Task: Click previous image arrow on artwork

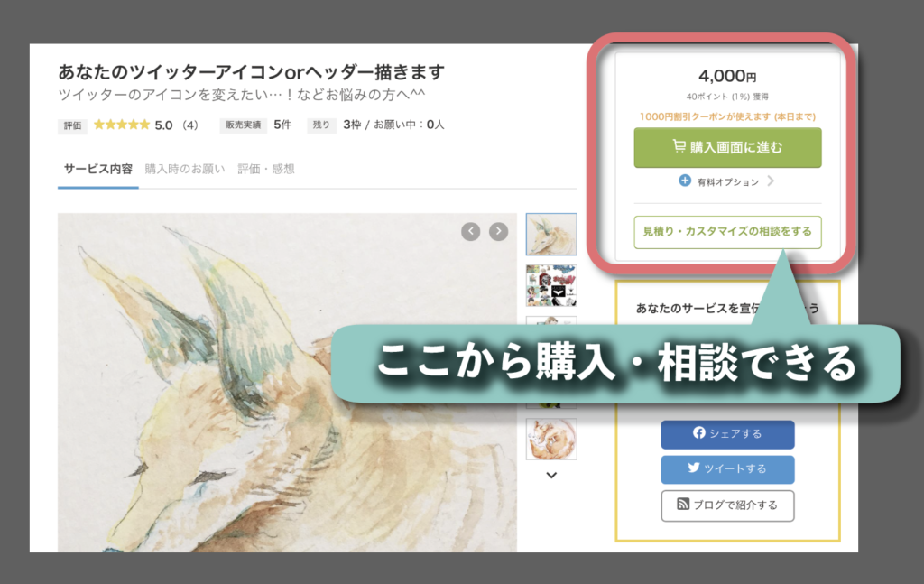Action: point(470,232)
